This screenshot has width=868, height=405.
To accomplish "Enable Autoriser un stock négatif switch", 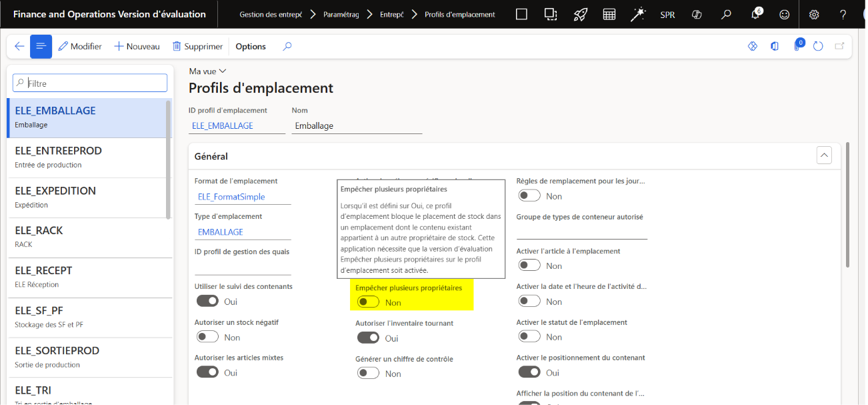I will coord(208,338).
